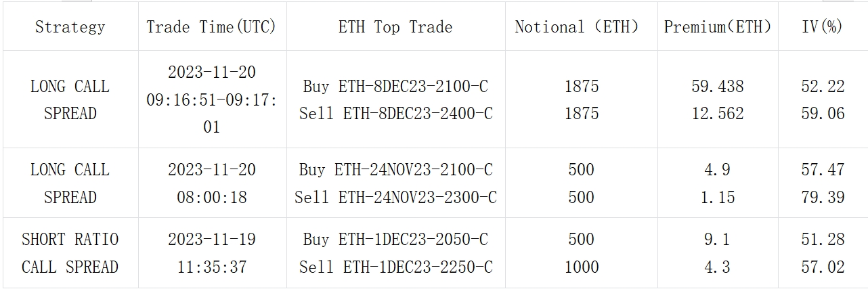This screenshot has width=868, height=289.
Task: Click the 2023-11-19 11:35:37 trade time
Action: point(212,253)
